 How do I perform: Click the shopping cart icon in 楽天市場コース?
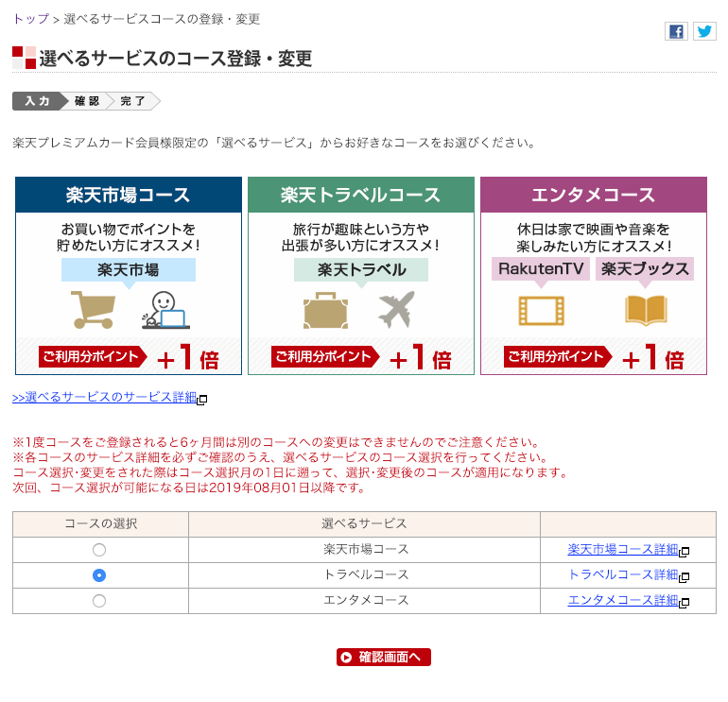[x=94, y=310]
